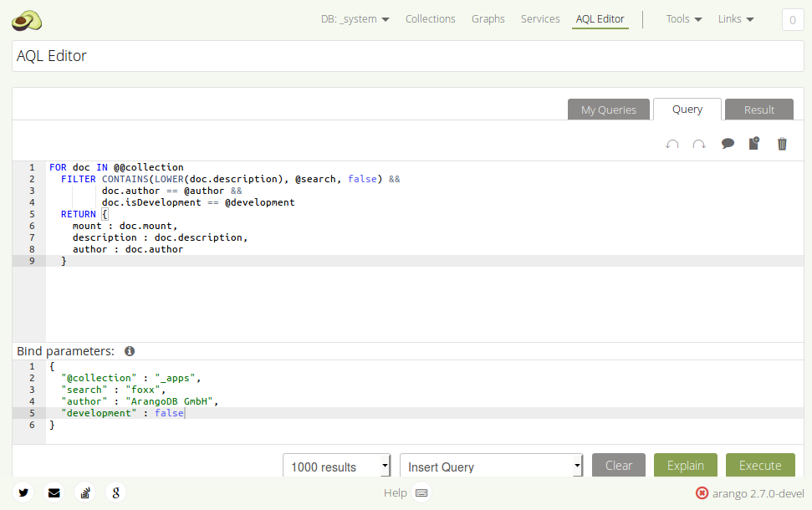Click the Google Group footer icon
This screenshot has height=510, width=812.
pyautogui.click(x=115, y=492)
